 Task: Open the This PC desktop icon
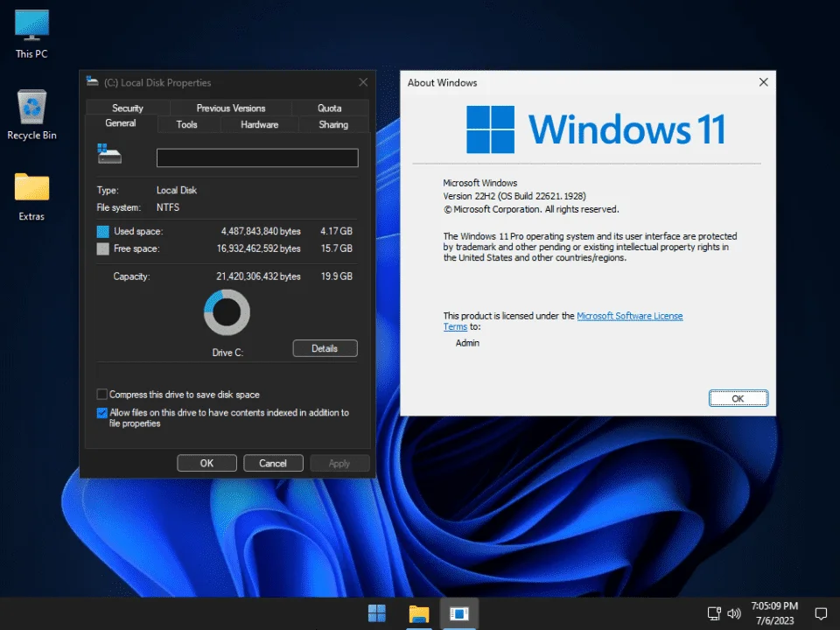[31, 34]
